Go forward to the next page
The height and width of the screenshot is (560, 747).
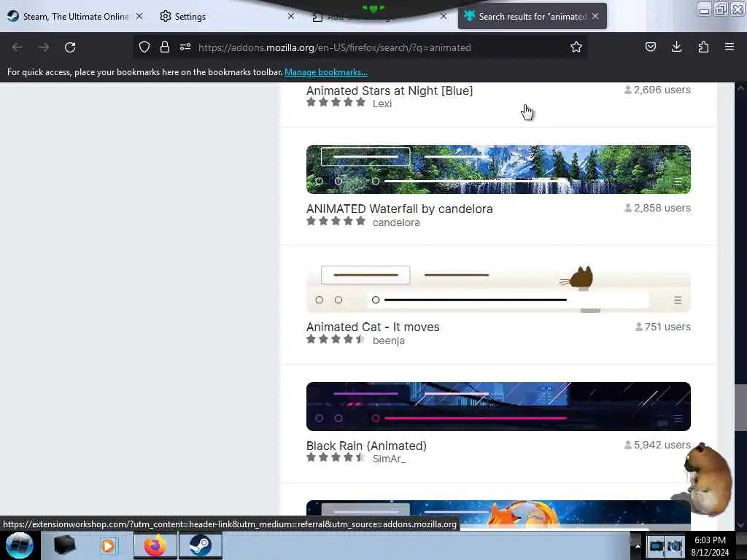tap(44, 47)
